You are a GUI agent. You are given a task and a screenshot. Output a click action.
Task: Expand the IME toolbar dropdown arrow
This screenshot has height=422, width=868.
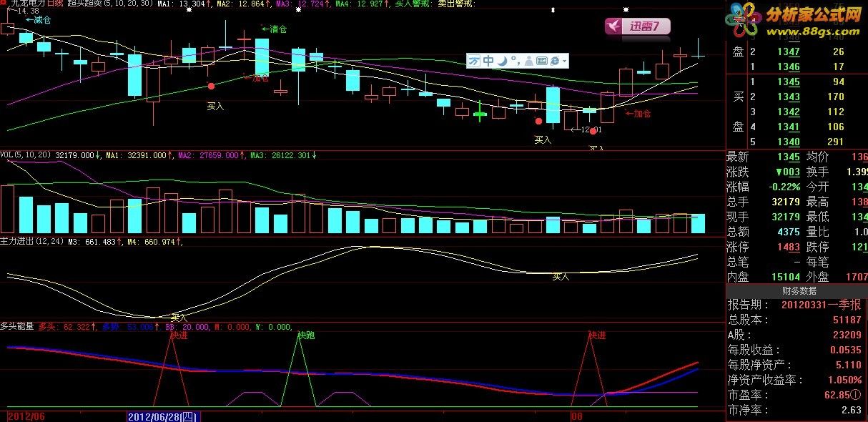(564, 62)
